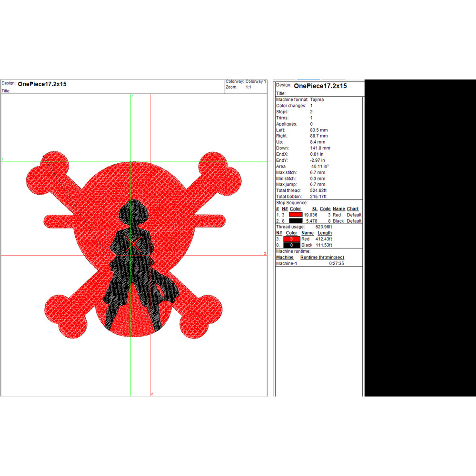Click the OnePiece17.2x15 title in the info panel
476x476 pixels.
(320, 86)
